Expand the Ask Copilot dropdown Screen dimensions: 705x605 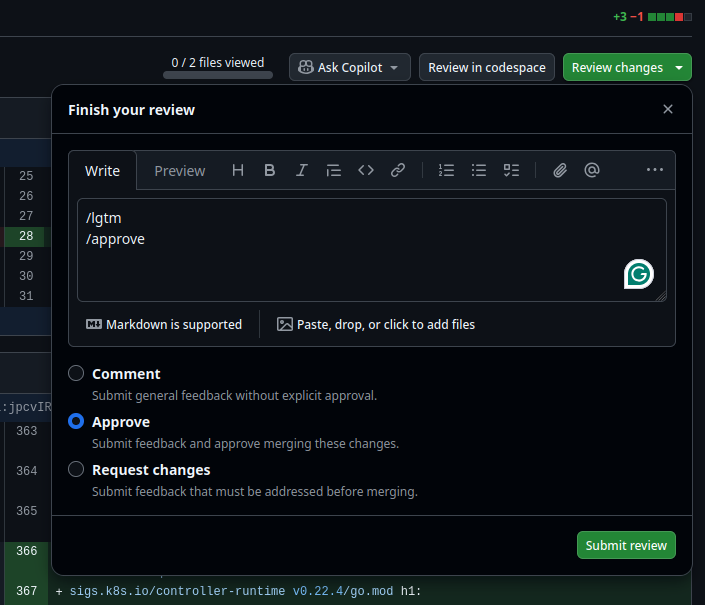(x=394, y=68)
